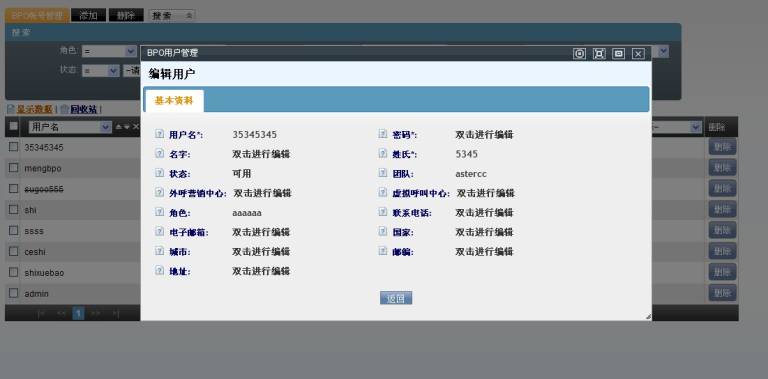Click the help icon beside 团队 field
Viewport: 768px width, 379px height.
(383, 173)
